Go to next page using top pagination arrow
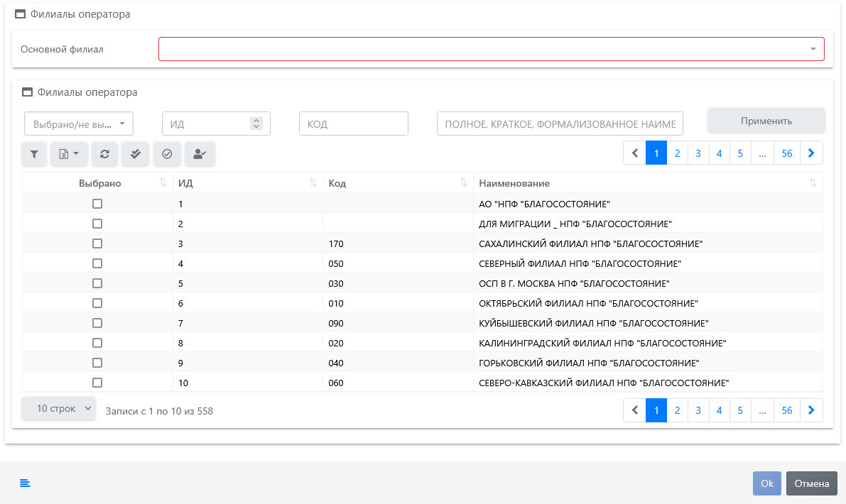Image resolution: width=846 pixels, height=504 pixels. point(811,153)
